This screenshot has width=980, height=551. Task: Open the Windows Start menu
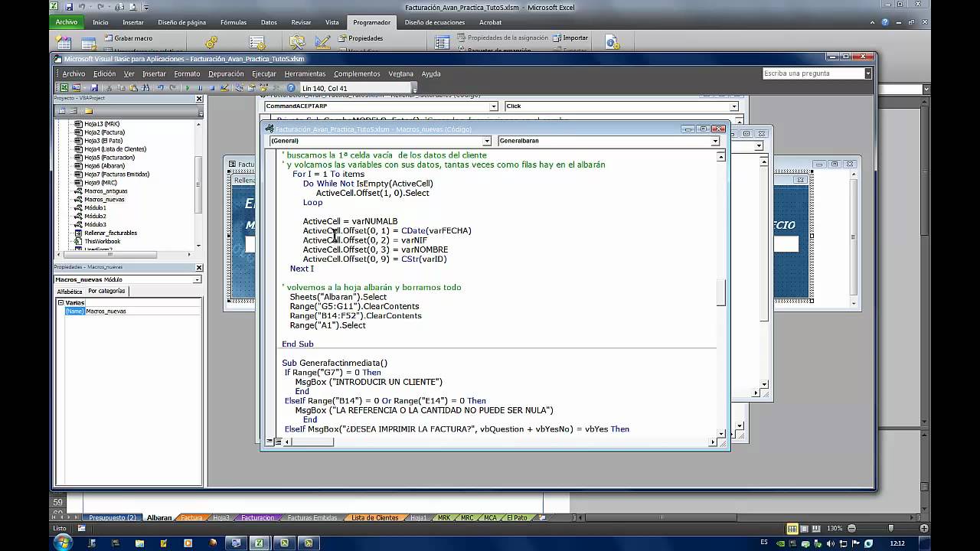pos(63,543)
